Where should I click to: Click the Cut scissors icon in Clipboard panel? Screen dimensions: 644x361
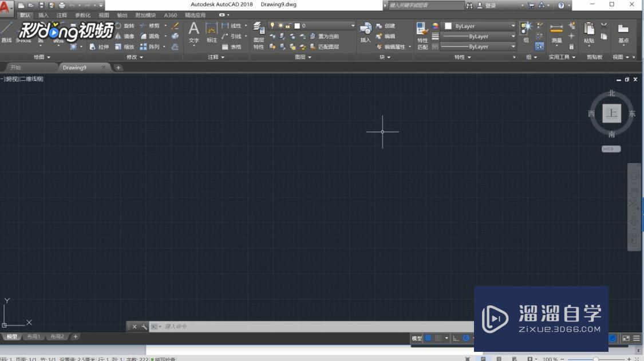click(x=604, y=25)
